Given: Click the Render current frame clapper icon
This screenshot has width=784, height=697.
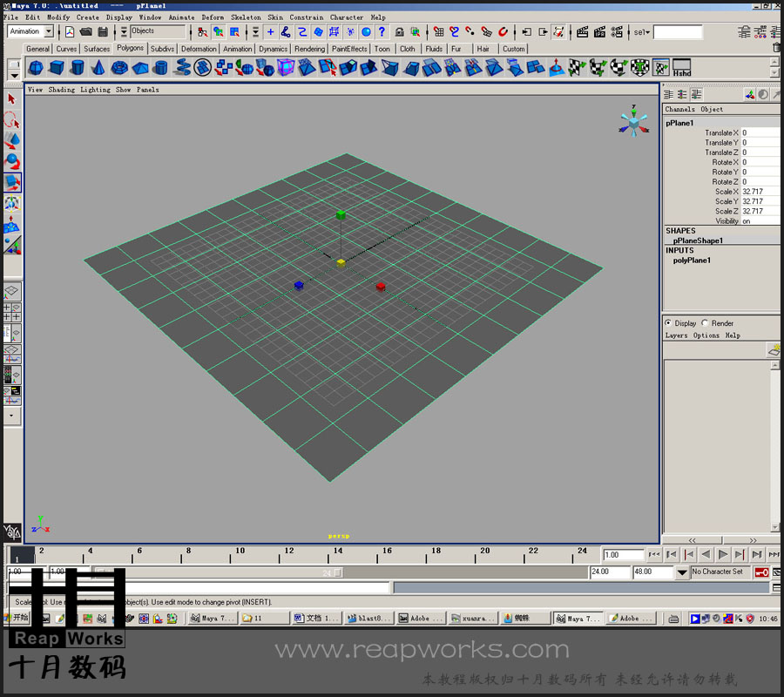Looking at the screenshot, I should (x=582, y=32).
